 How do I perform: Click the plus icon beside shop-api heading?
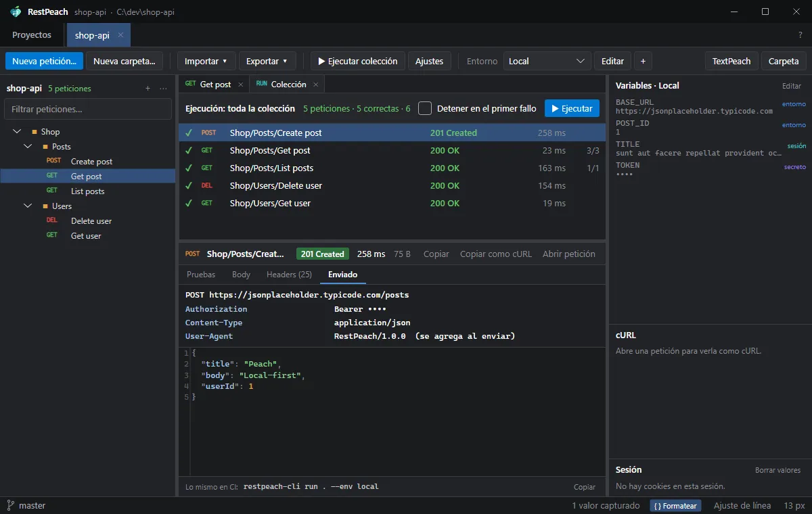pyautogui.click(x=148, y=89)
